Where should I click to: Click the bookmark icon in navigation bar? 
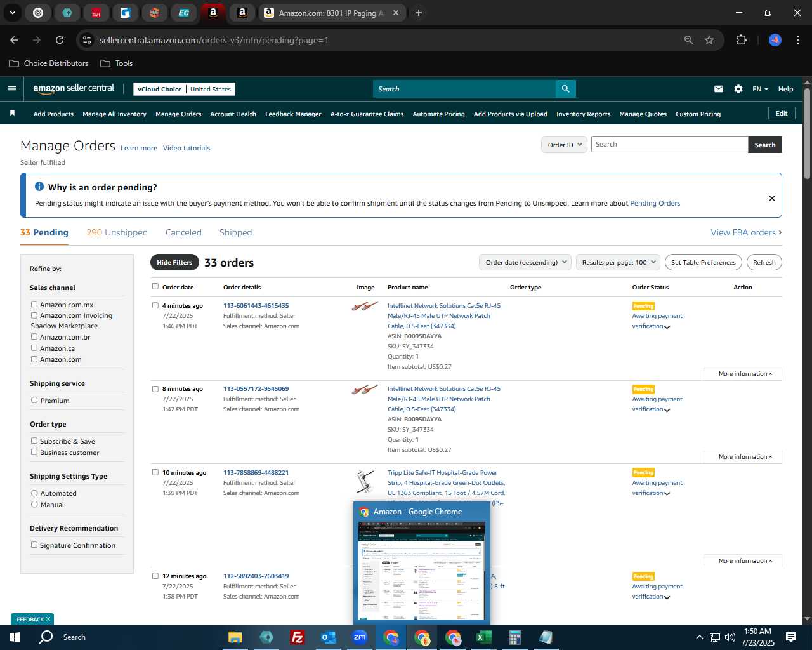(12, 114)
